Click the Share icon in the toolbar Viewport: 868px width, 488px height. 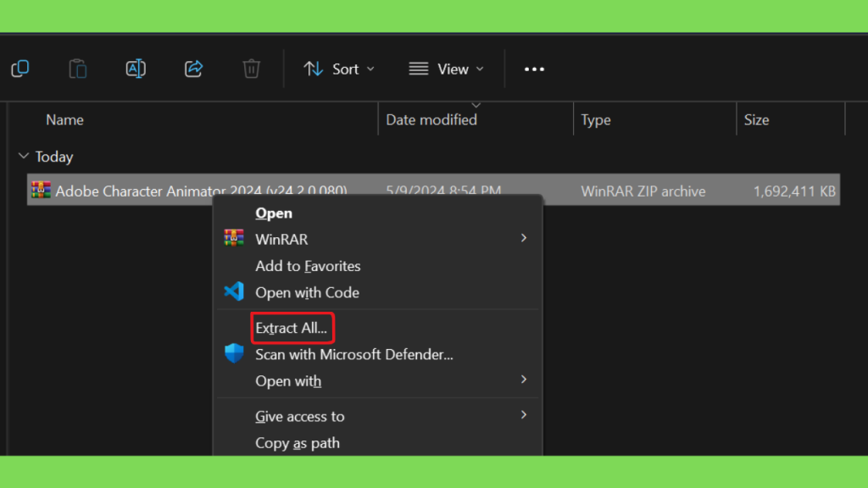194,69
